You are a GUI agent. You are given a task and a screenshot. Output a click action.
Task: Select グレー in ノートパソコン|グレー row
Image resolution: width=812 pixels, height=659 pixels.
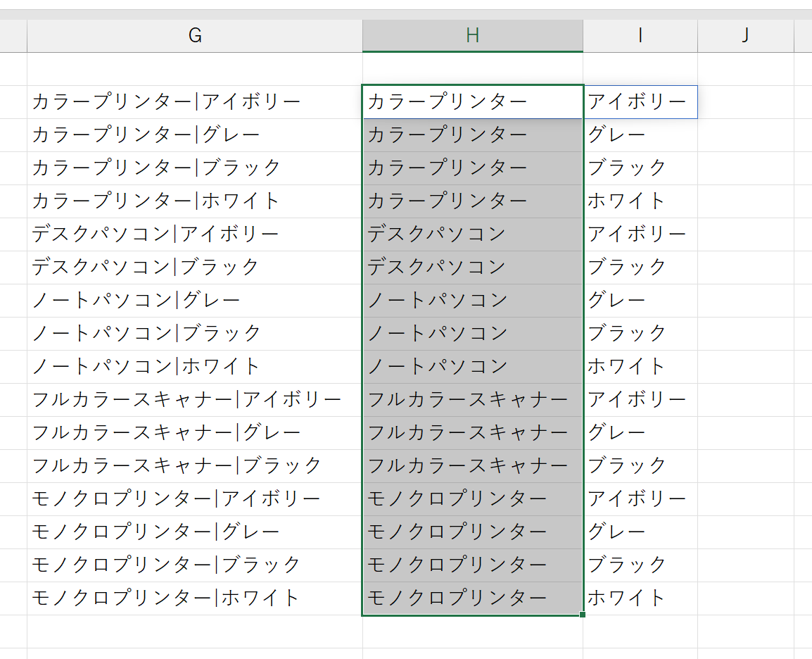pos(640,301)
